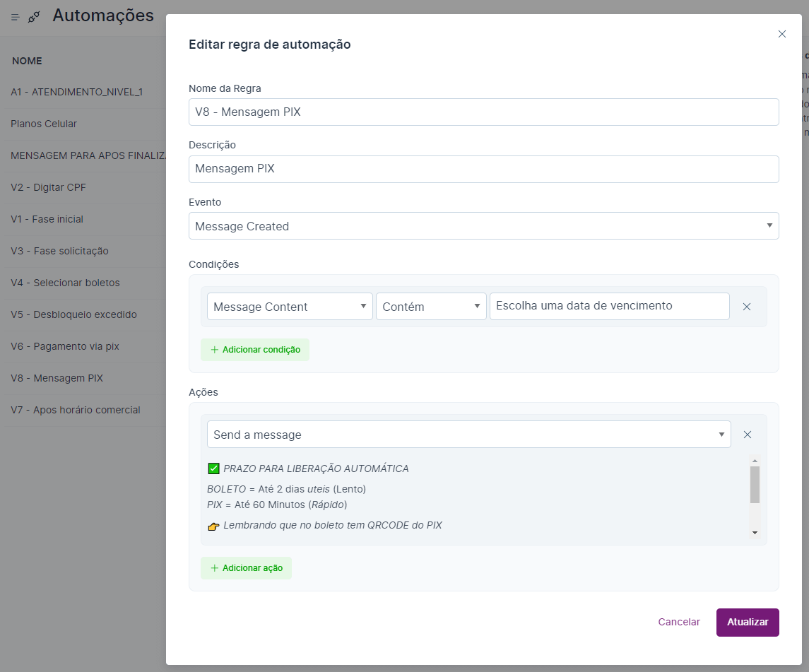This screenshot has height=672, width=809.
Task: Click the automation plug icon in header
Action: pyautogui.click(x=34, y=17)
